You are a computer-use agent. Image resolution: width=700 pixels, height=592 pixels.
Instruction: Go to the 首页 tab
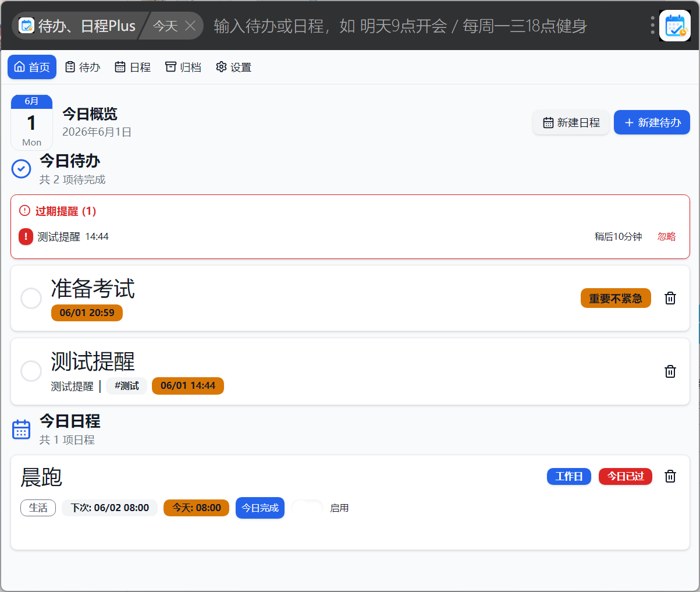coord(32,67)
